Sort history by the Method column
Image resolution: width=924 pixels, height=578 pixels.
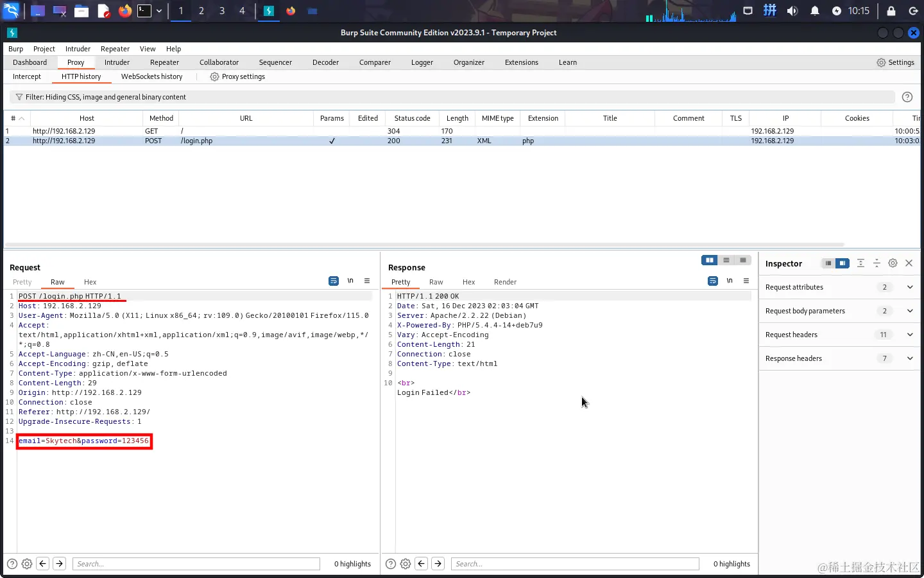coord(161,118)
